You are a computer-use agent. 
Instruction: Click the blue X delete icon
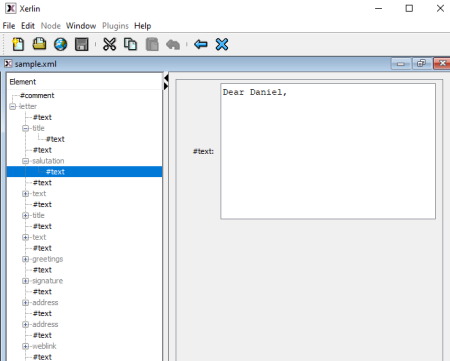222,44
